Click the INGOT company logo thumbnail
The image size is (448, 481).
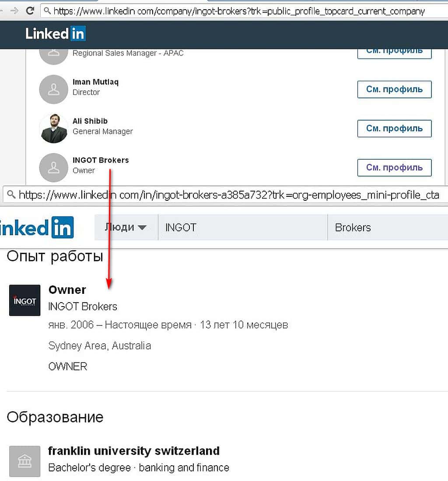(24, 300)
